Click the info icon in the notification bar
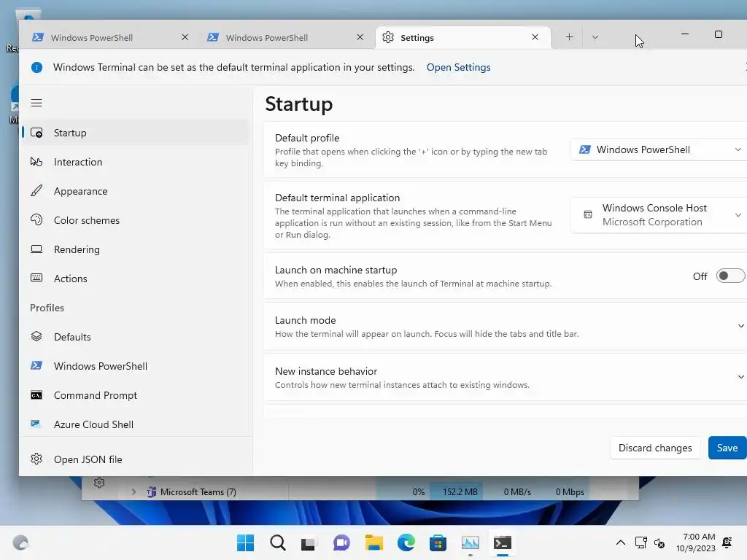The width and height of the screenshot is (747, 560). [x=36, y=68]
